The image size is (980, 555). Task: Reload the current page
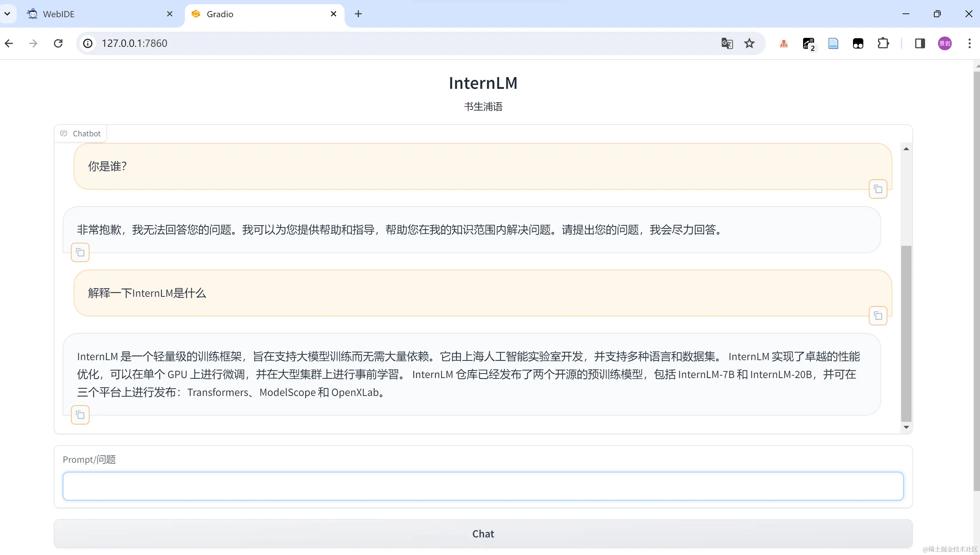click(57, 43)
